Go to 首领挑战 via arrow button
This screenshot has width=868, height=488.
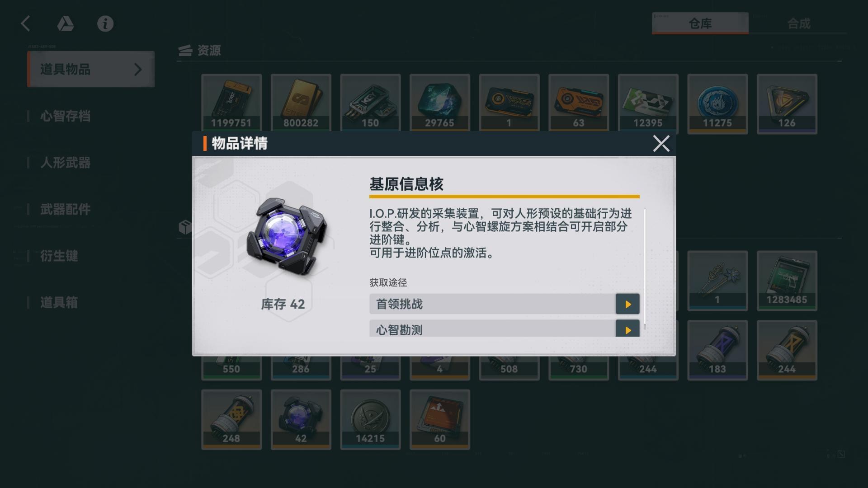click(x=627, y=304)
